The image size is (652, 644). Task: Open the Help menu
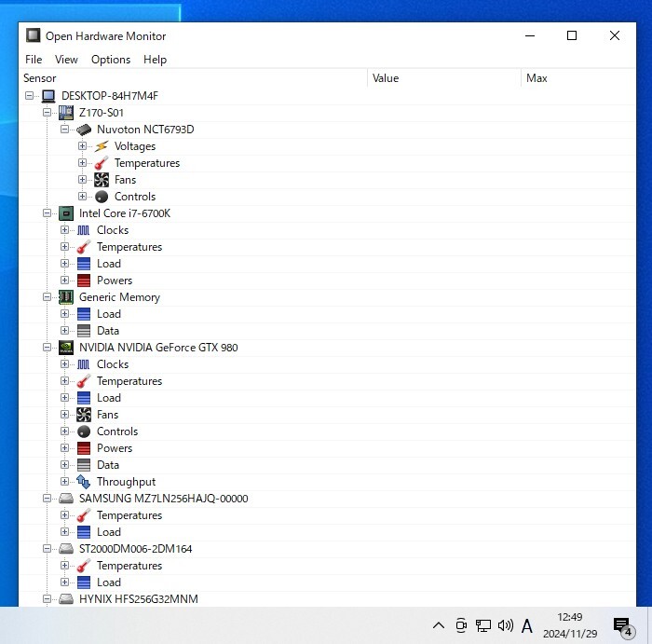(x=155, y=60)
